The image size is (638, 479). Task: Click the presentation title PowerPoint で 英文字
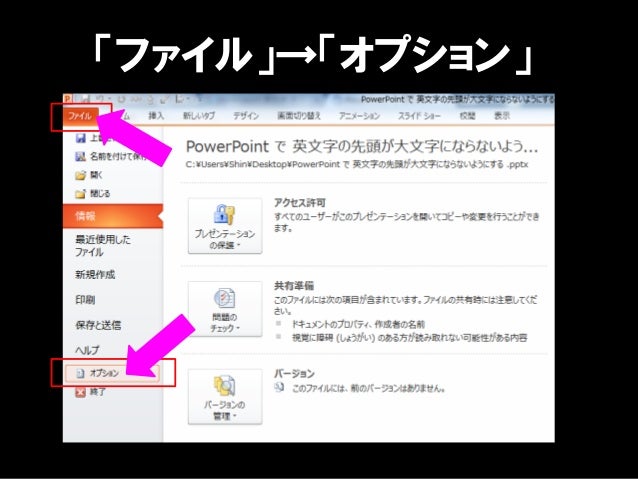coord(362,147)
